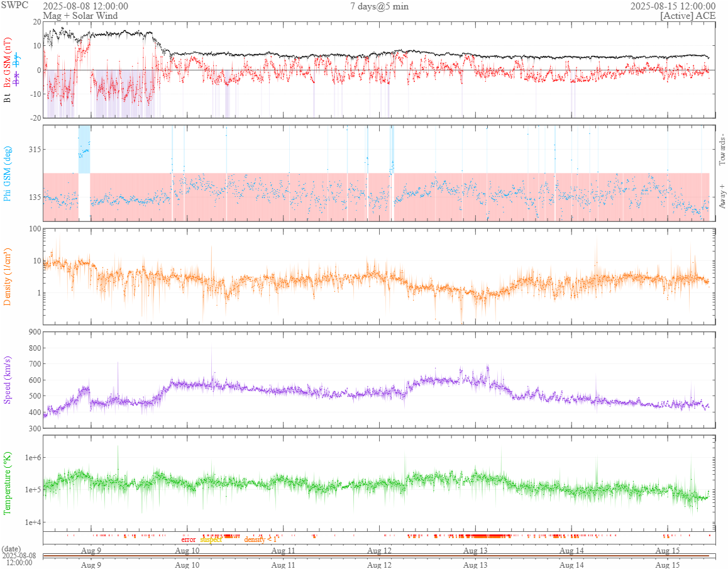Click the '(date)' label near the slider
This screenshot has height=569, width=728.
11,549
